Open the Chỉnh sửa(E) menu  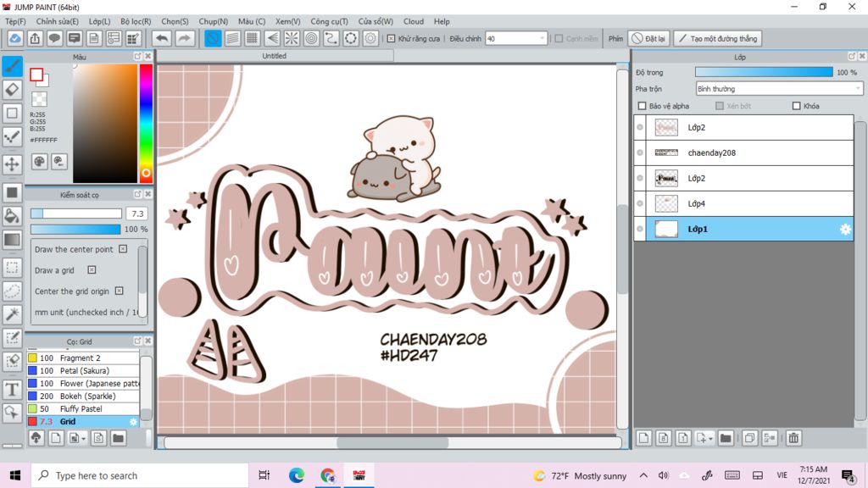pos(57,21)
